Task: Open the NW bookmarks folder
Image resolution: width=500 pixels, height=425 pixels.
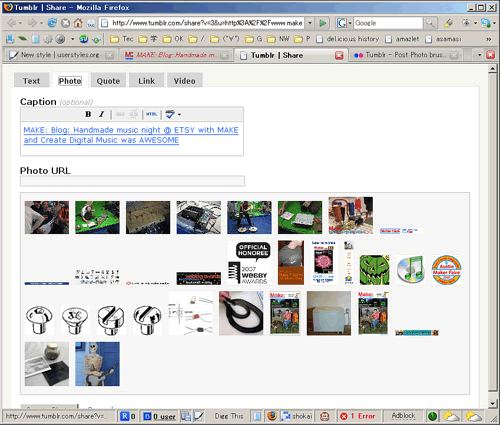Action: [x=278, y=39]
